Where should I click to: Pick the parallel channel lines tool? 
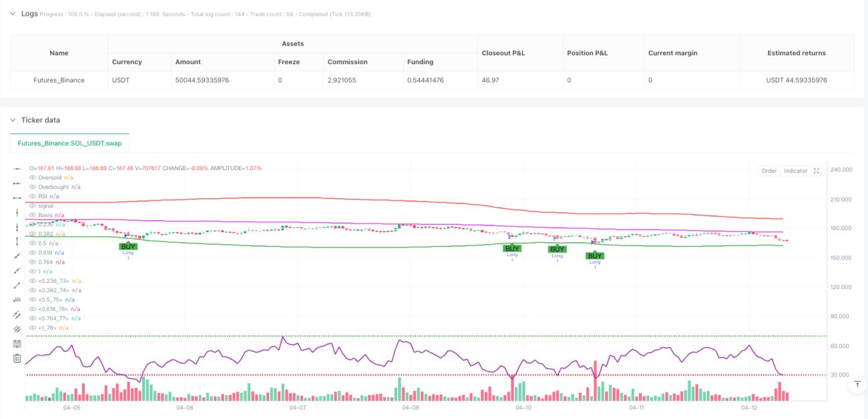coord(17,314)
